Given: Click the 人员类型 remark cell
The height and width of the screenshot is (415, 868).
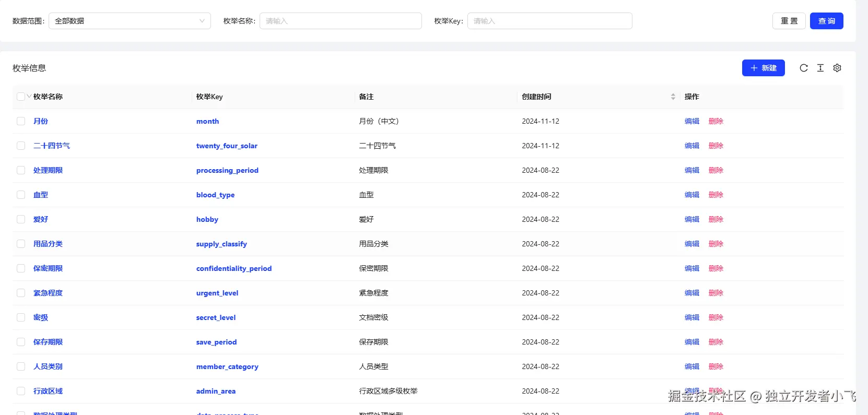Looking at the screenshot, I should 373,366.
